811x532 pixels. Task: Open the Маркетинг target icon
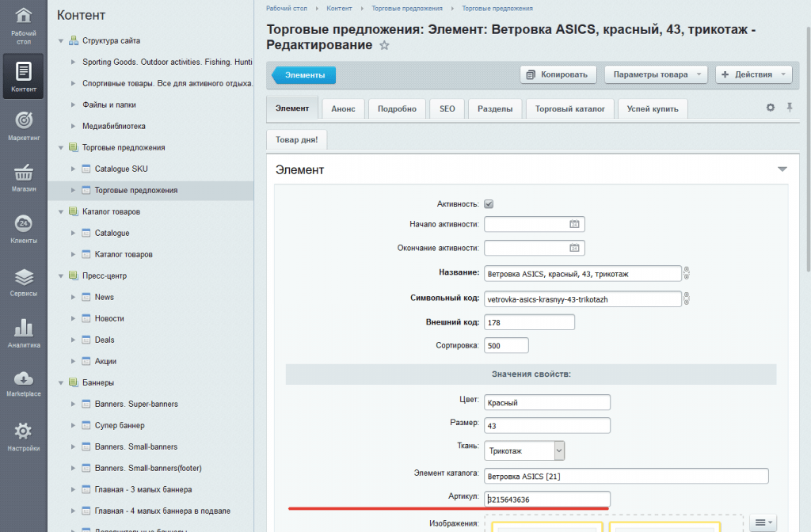click(23, 120)
